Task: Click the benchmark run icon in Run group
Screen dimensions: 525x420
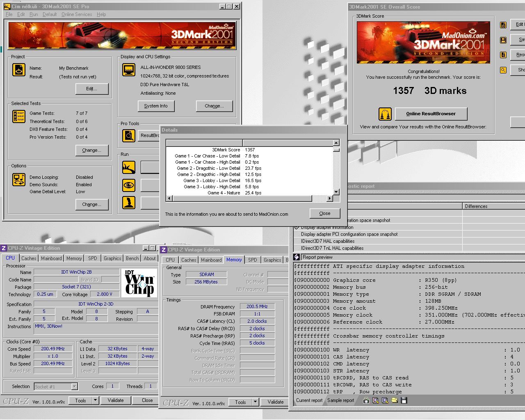Action: pyautogui.click(x=129, y=167)
